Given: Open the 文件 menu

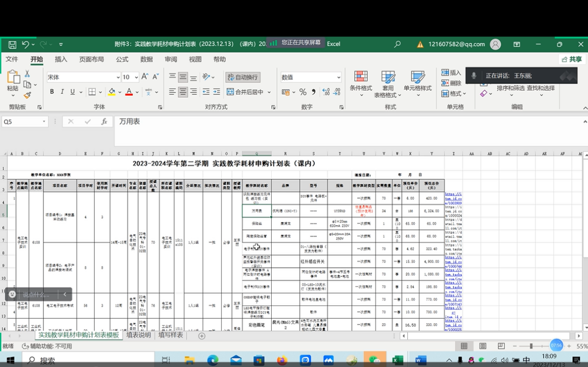Looking at the screenshot, I should point(12,59).
